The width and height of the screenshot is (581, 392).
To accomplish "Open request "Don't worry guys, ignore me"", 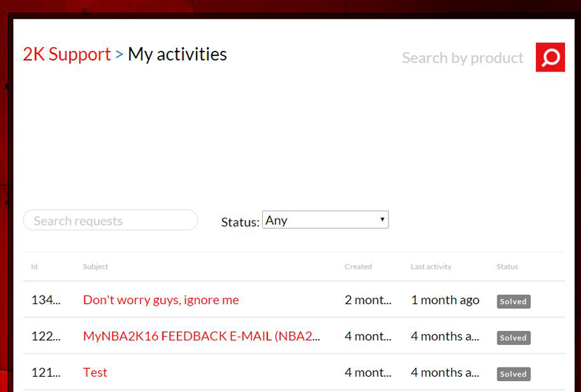I will tap(161, 300).
